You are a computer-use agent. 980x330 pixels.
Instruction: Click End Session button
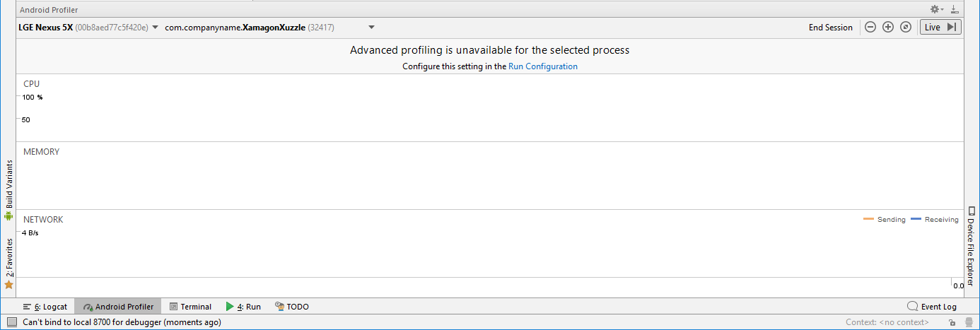pos(831,28)
